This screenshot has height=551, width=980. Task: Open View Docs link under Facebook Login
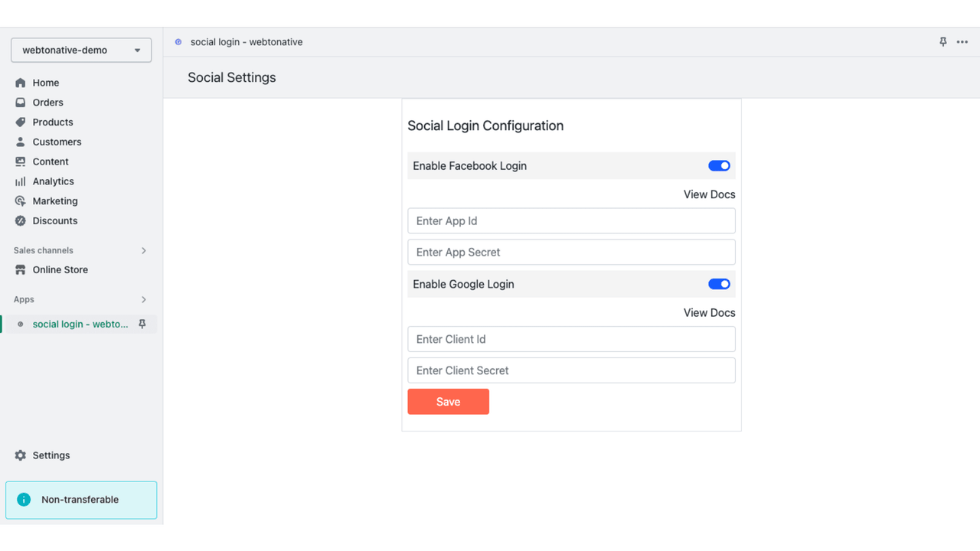[709, 194]
